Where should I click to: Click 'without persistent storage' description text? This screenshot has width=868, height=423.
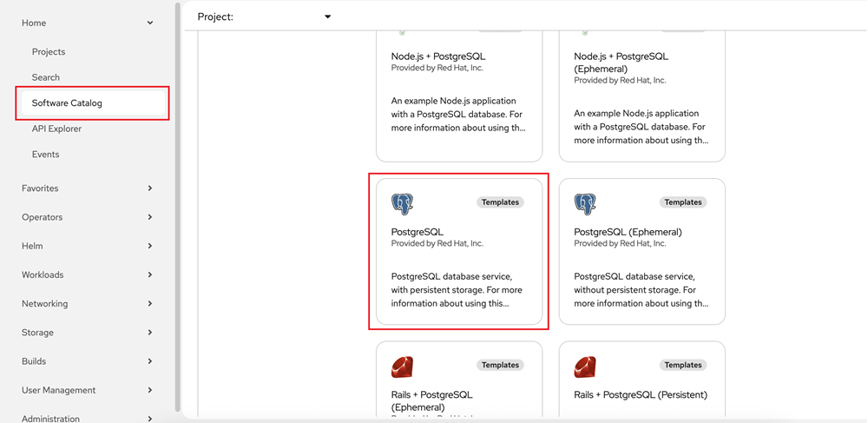tap(628, 289)
